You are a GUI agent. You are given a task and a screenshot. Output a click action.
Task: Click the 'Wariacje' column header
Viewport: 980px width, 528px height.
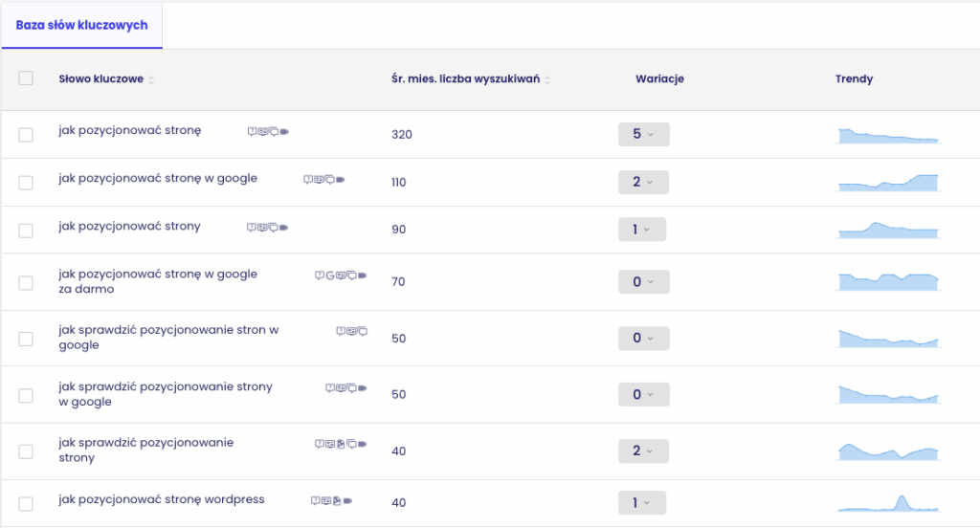[659, 79]
